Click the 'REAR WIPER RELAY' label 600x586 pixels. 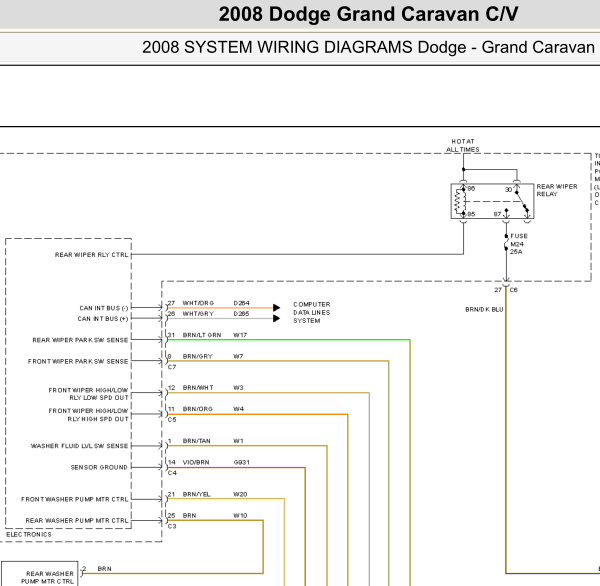coord(557,190)
